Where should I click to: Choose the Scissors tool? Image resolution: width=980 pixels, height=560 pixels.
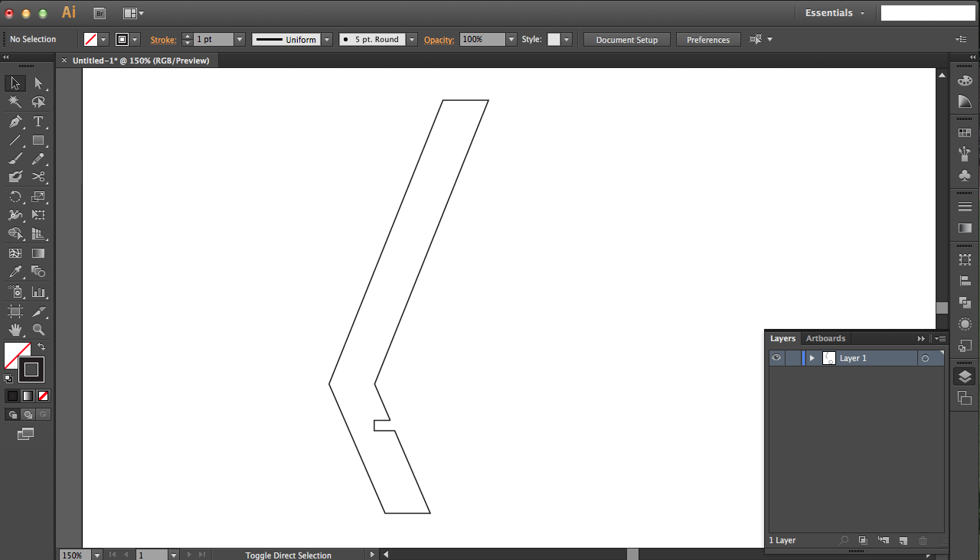38,177
